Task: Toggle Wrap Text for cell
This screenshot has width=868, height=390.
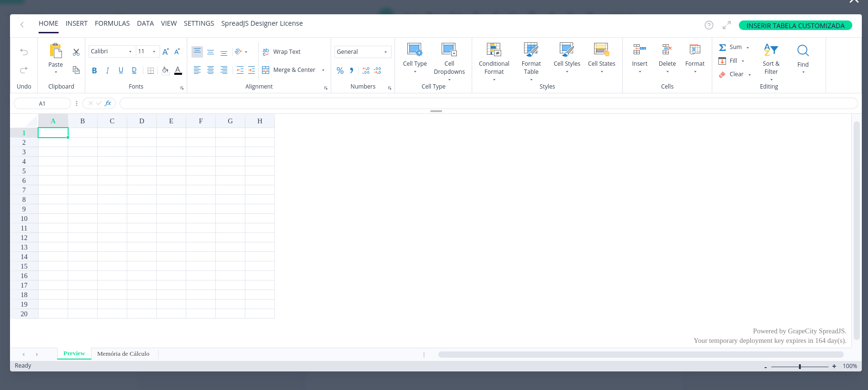Action: coord(282,52)
